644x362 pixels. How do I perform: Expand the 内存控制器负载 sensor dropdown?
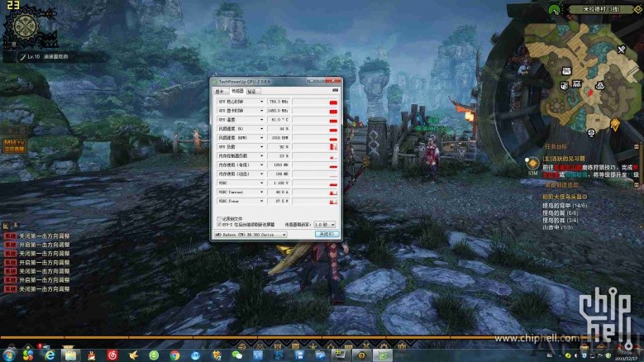pyautogui.click(x=261, y=156)
